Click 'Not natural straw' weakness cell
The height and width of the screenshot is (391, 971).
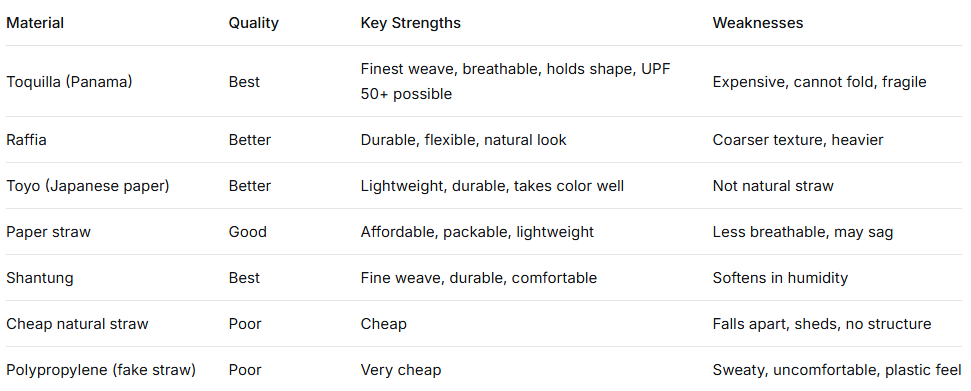click(x=773, y=186)
